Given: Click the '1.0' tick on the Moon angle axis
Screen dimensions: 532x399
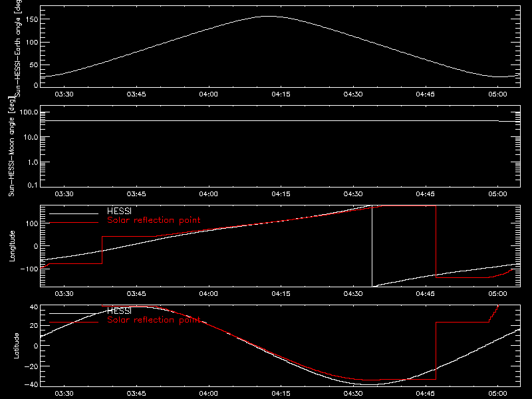Looking at the screenshot, I should 33,162.
